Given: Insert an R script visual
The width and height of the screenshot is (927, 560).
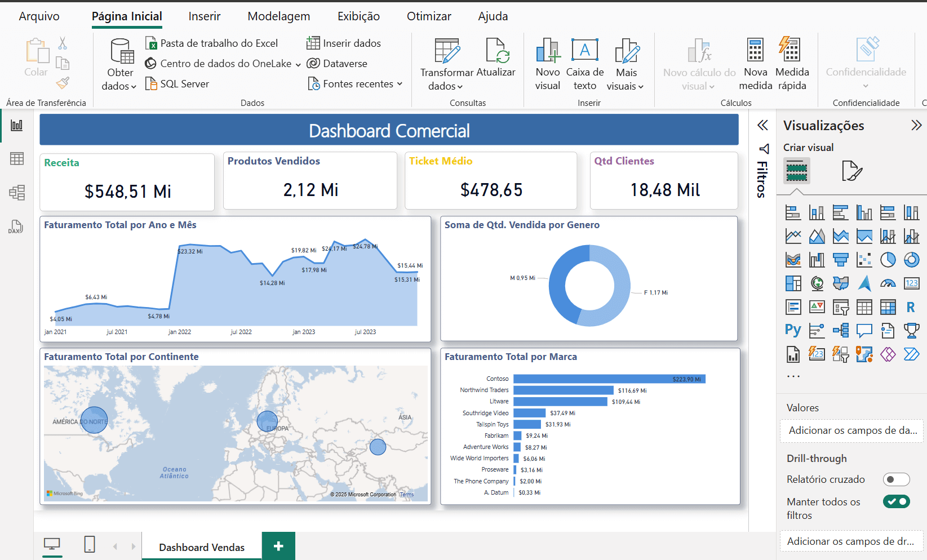Looking at the screenshot, I should tap(912, 307).
